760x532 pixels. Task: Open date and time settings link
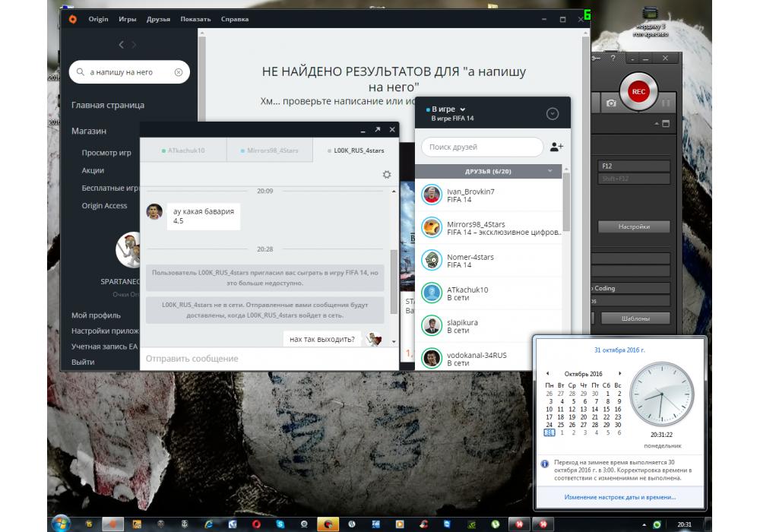coord(619,497)
